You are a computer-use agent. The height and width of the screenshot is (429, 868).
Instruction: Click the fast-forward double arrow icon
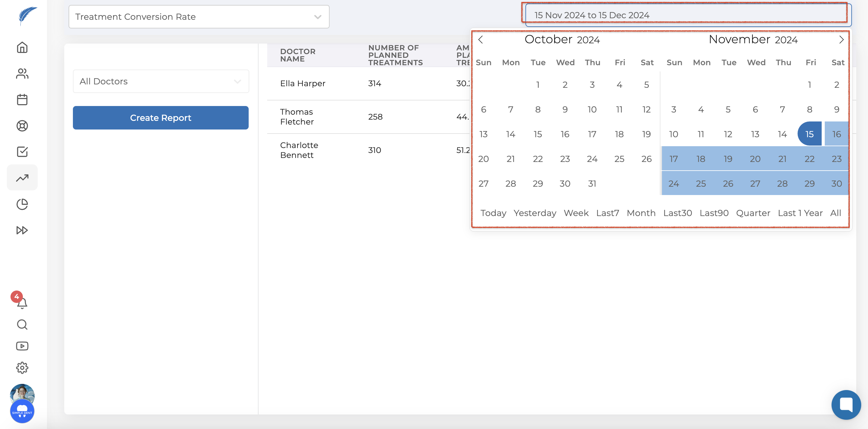[x=22, y=230]
